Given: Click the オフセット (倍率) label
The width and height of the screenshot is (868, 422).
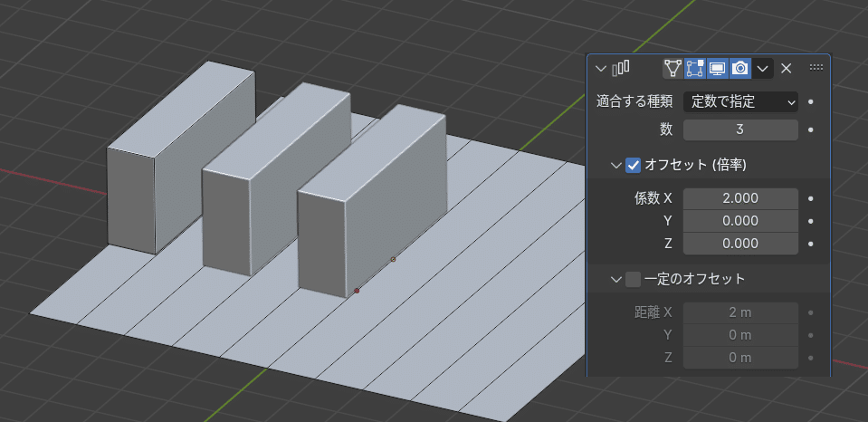Looking at the screenshot, I should tap(696, 165).
